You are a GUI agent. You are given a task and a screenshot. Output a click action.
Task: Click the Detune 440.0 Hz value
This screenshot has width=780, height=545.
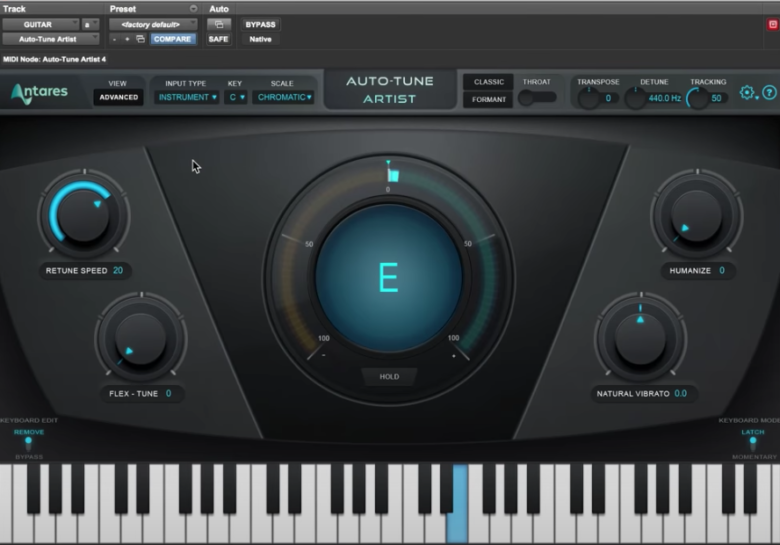(x=665, y=98)
